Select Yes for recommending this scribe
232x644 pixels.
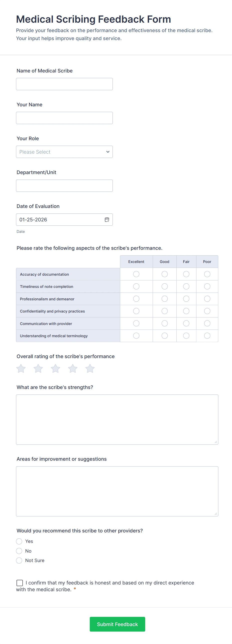point(19,541)
